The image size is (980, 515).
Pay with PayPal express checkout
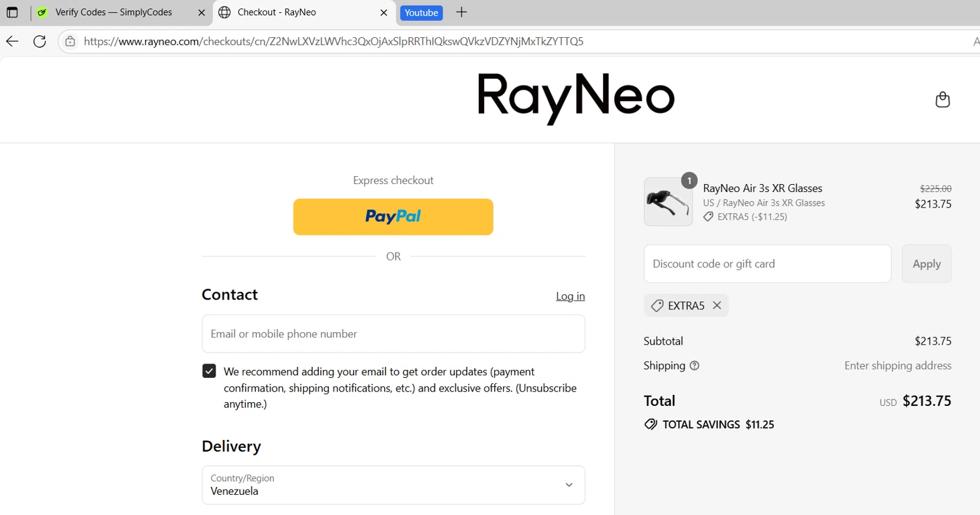(x=393, y=217)
